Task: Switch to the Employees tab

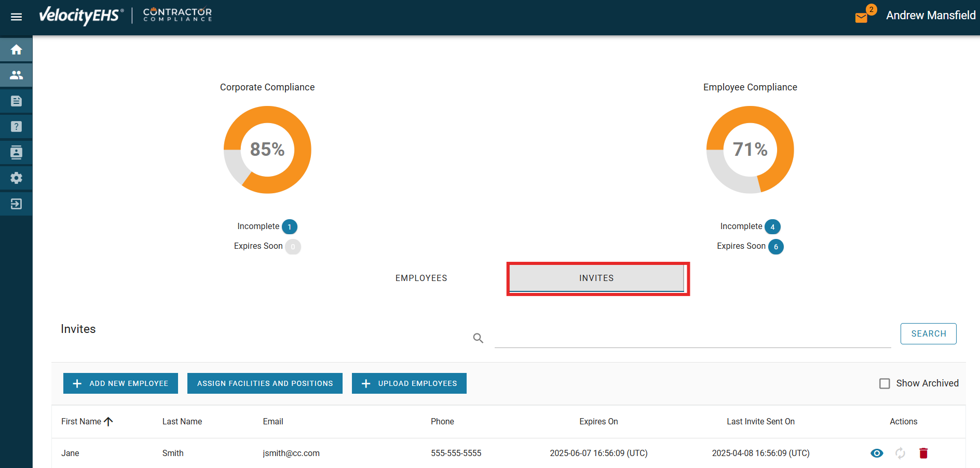Action: (x=421, y=278)
